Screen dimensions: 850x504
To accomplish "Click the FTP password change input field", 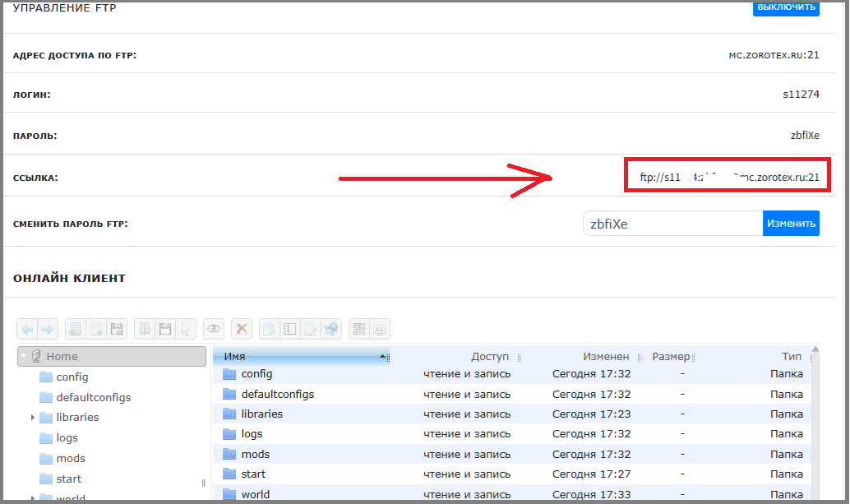I will coord(672,224).
